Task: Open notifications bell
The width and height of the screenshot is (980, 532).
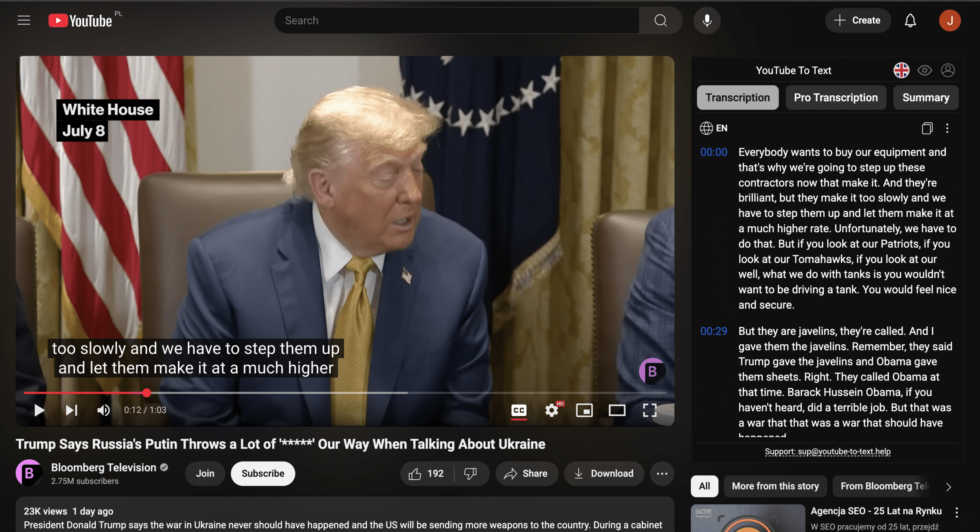Action: pos(910,20)
